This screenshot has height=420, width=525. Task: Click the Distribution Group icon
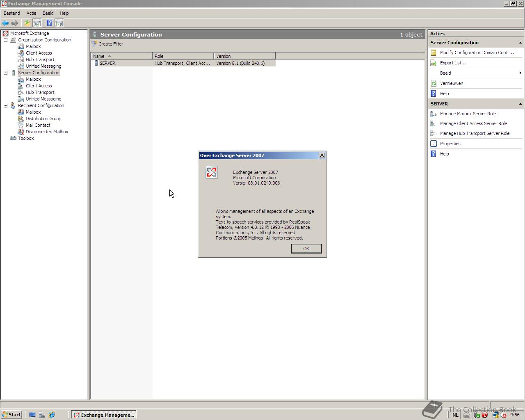[x=21, y=119]
